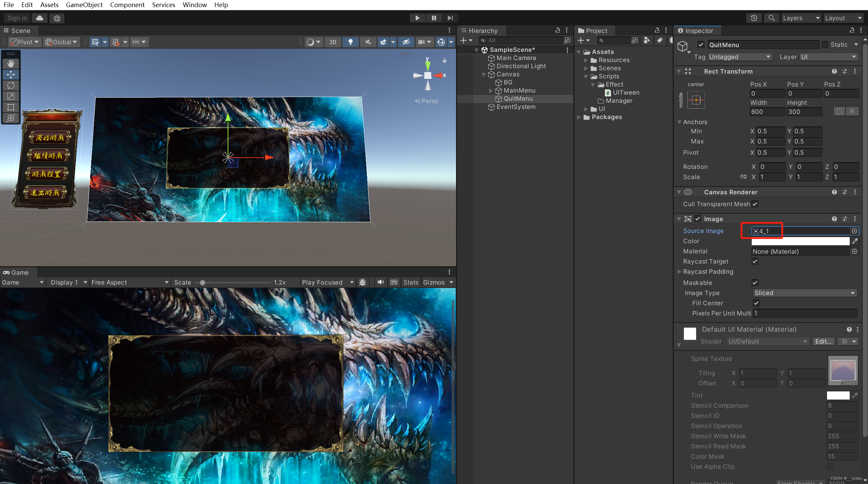Open the Pivot mode dropdown
Viewport: 868px width, 484px height.
pos(24,42)
